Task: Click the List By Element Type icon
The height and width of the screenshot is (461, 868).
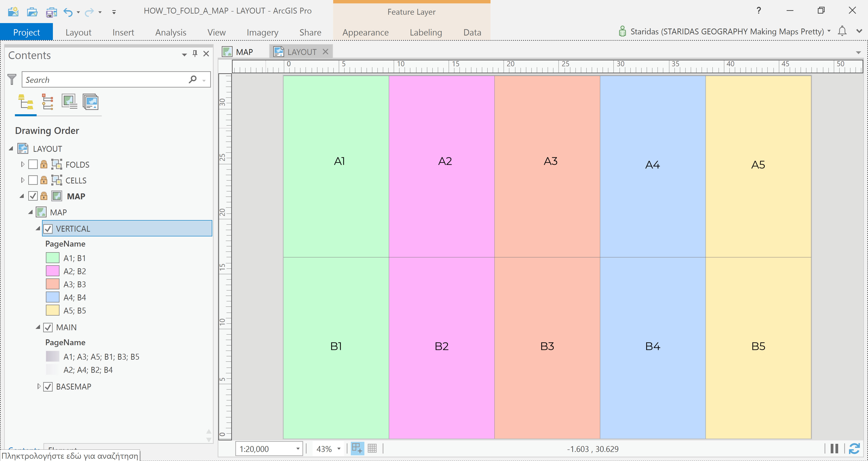Action: 47,102
